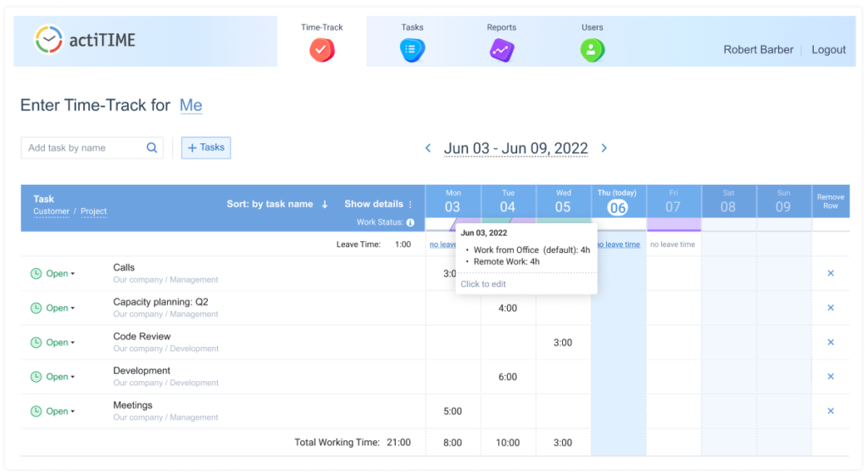The height and width of the screenshot is (476, 868).
Task: Open the Users green person icon
Action: click(x=592, y=50)
